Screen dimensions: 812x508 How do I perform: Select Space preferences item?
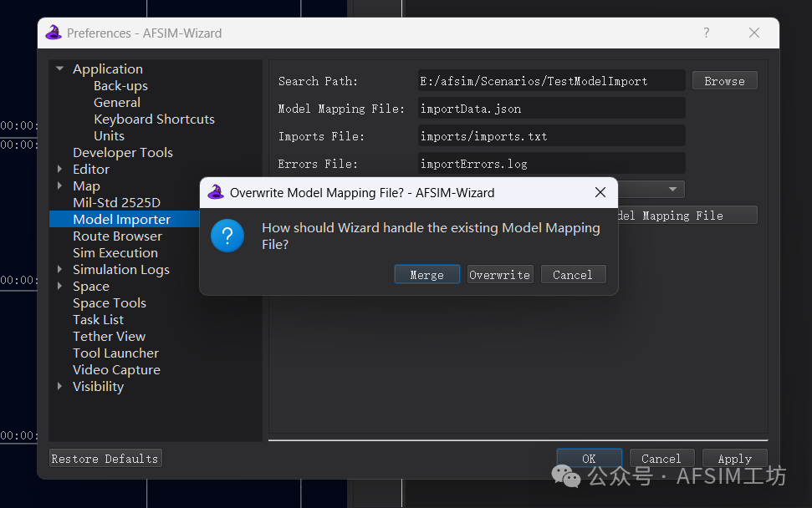[x=91, y=286]
